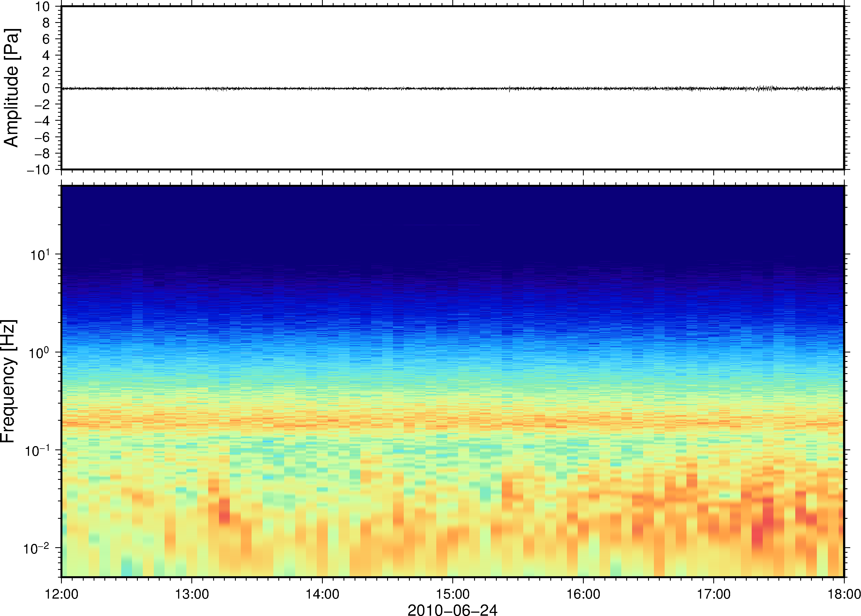Viewport: 861px width, 616px height.
Task: Click the '14:00' time tick label
Action: tap(322, 594)
